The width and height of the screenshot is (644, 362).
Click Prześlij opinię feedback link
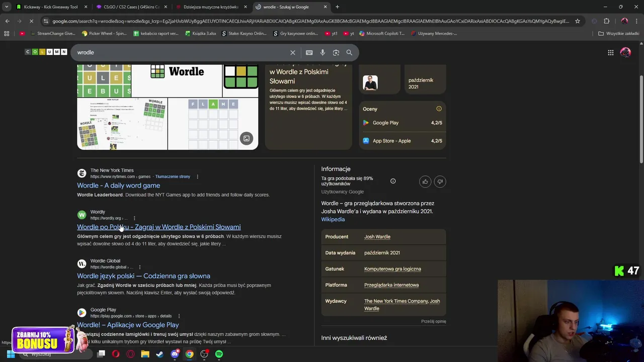[434, 321]
